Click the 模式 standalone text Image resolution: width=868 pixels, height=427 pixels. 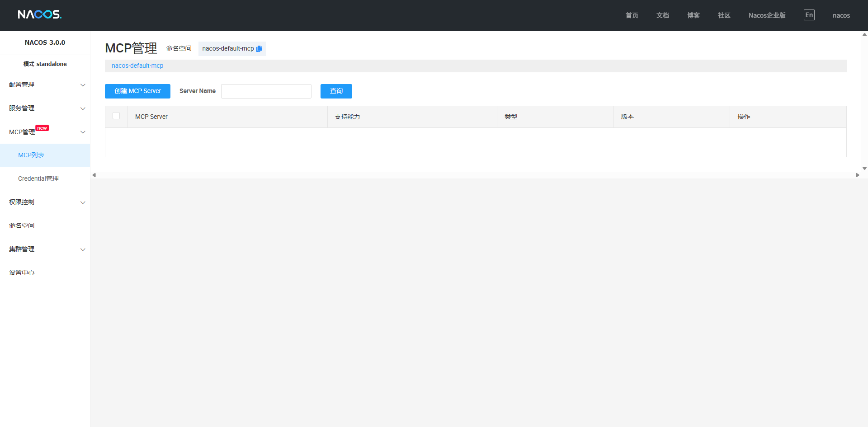click(x=45, y=64)
